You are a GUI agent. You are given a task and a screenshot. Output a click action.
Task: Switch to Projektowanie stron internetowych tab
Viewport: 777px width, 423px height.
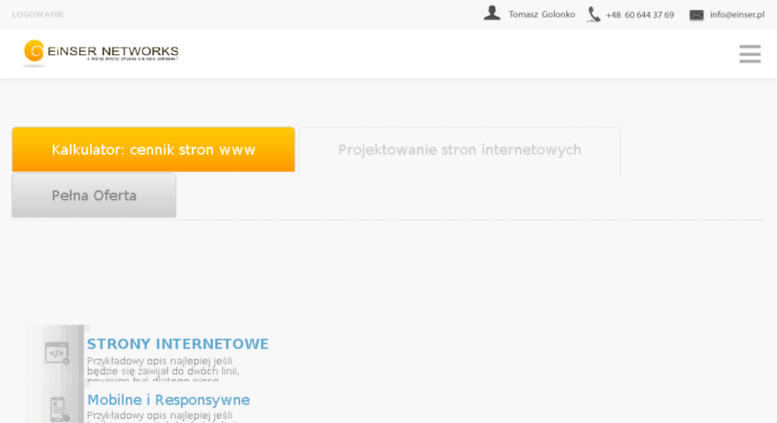pyautogui.click(x=459, y=150)
